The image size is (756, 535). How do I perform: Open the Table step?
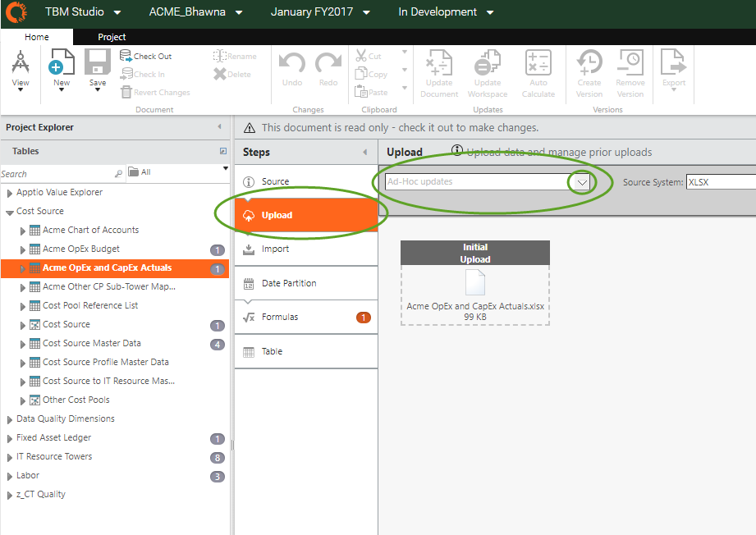pos(306,351)
